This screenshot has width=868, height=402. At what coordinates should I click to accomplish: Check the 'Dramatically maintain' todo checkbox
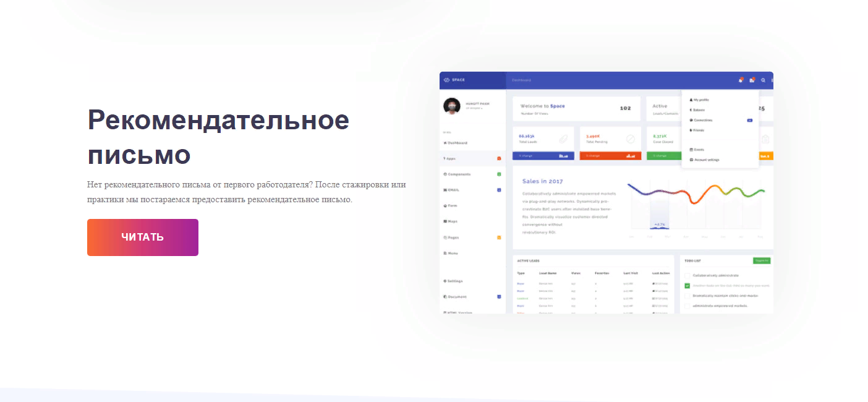pos(687,296)
